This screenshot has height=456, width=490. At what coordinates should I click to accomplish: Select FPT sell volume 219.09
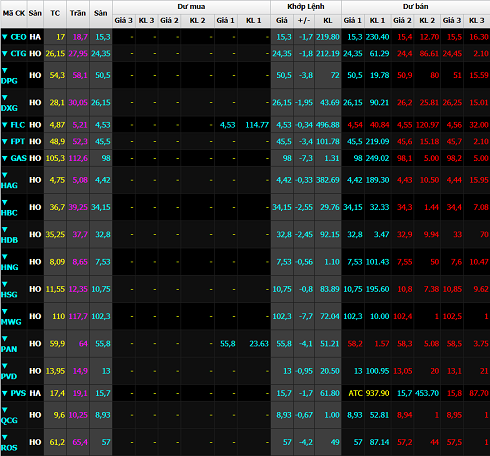pos(377,142)
